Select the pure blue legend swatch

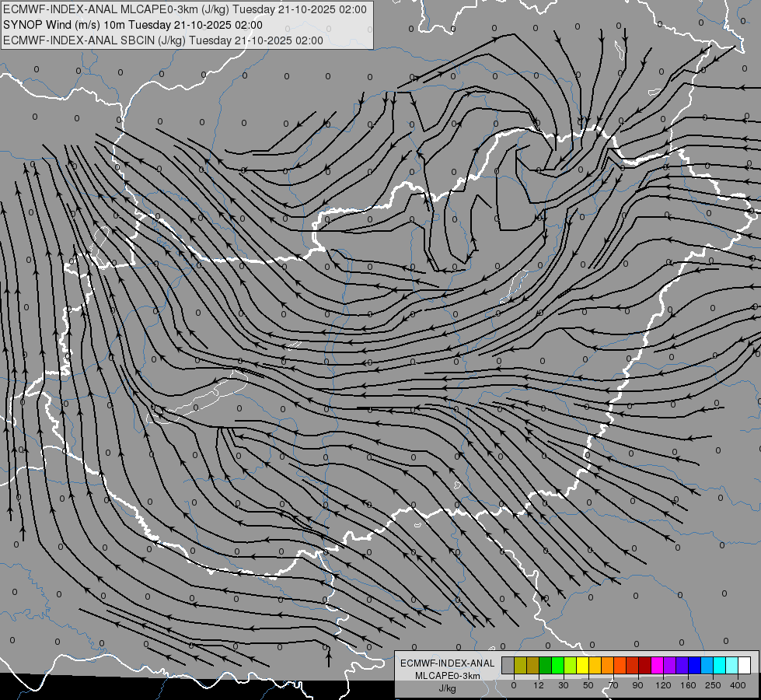point(694,665)
